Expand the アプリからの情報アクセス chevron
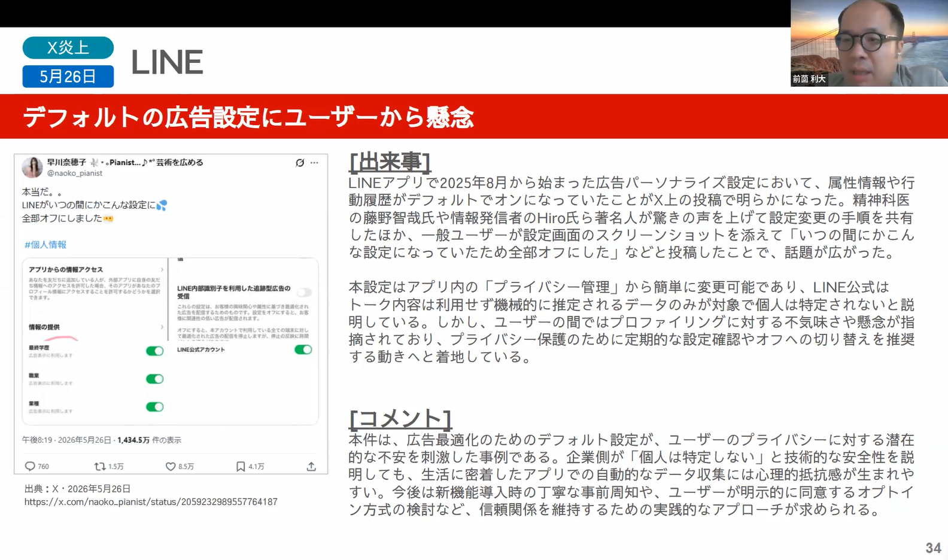This screenshot has height=560, width=948. coord(162,269)
